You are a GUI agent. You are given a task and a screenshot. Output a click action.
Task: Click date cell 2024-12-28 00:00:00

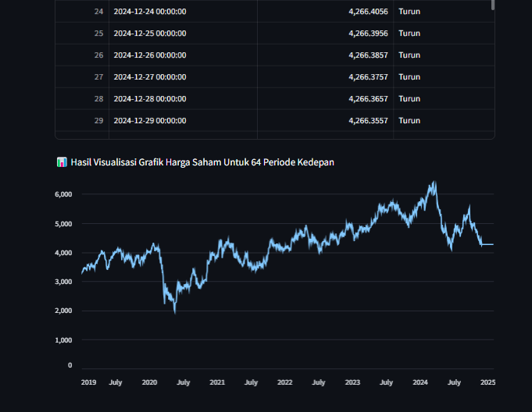183,98
